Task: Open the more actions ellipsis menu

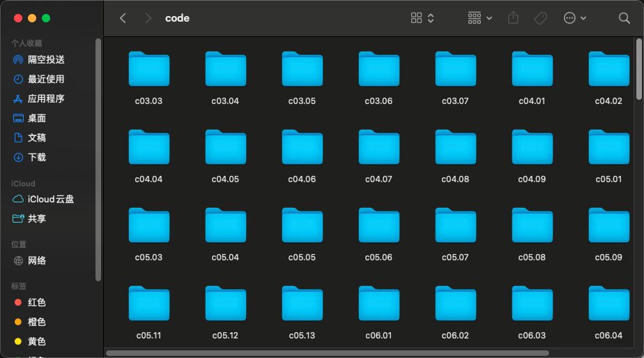Action: (575, 18)
